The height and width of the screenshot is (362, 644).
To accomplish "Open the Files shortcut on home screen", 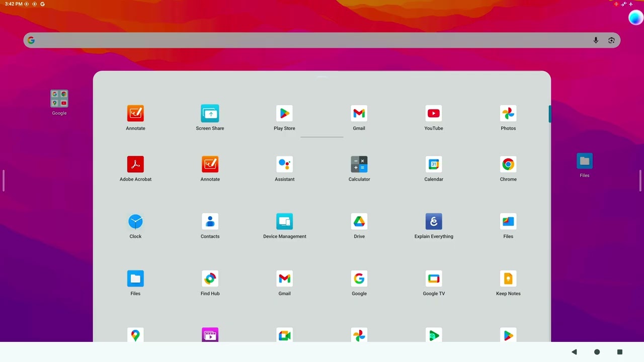I will pos(584,161).
